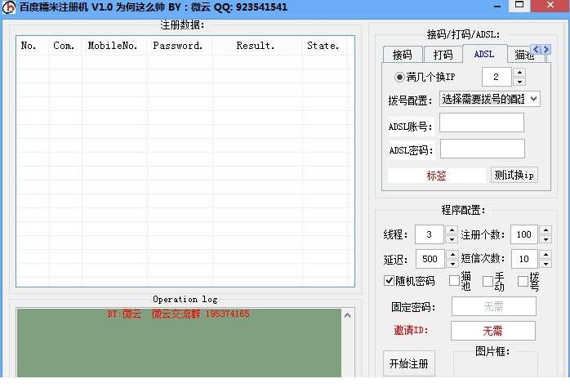The image size is (570, 392).
Task: Decrease the 短信次数 value
Action: tap(546, 264)
